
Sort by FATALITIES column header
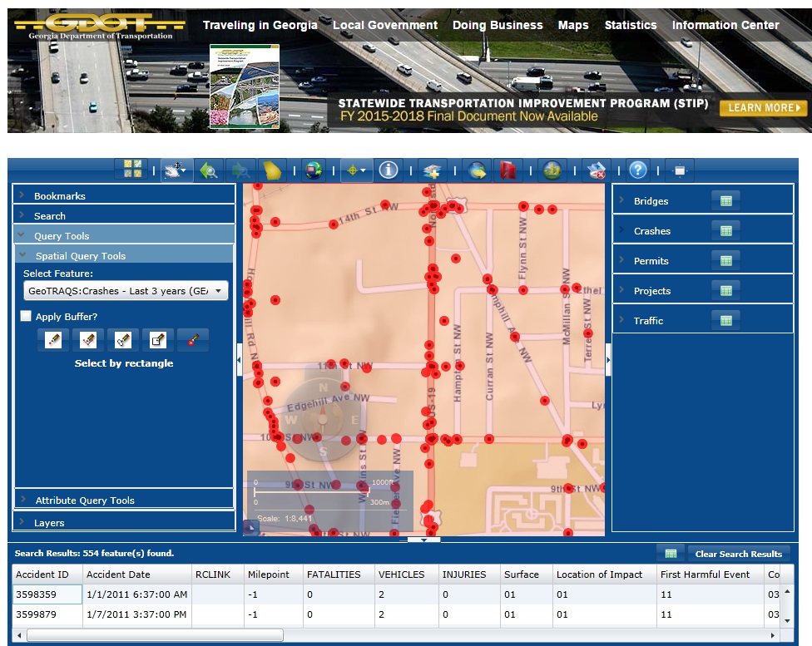coord(339,574)
